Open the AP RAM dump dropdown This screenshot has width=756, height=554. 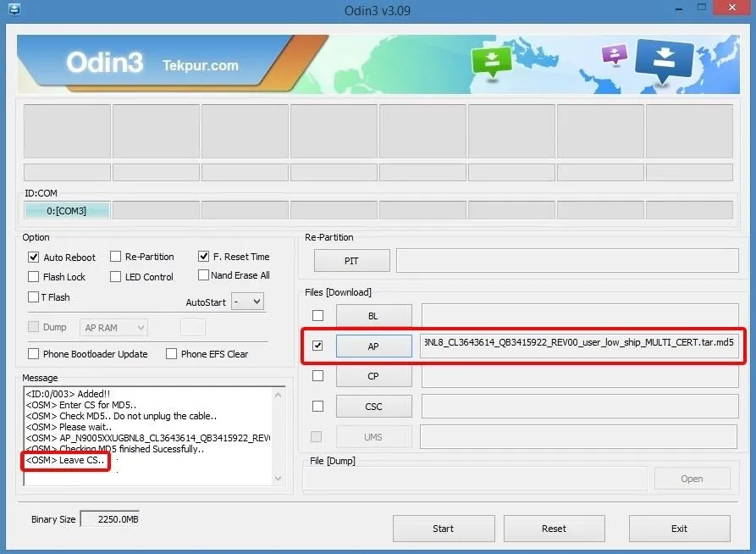click(113, 328)
